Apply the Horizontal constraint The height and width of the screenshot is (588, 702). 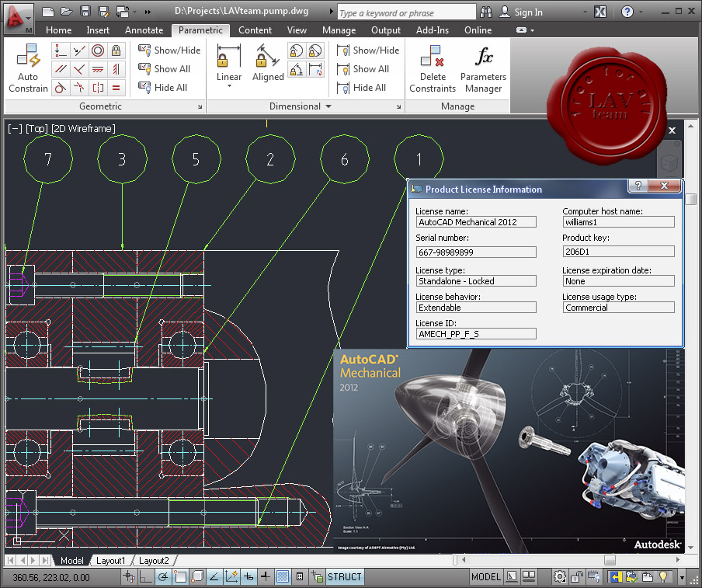click(x=98, y=69)
